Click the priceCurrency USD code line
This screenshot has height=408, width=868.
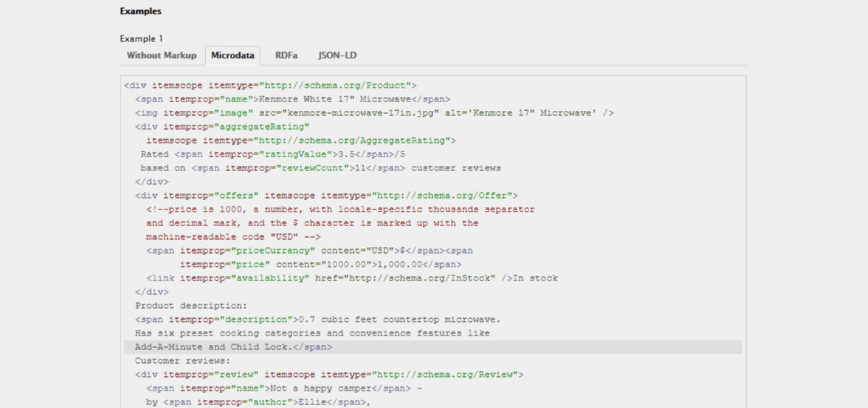point(309,251)
